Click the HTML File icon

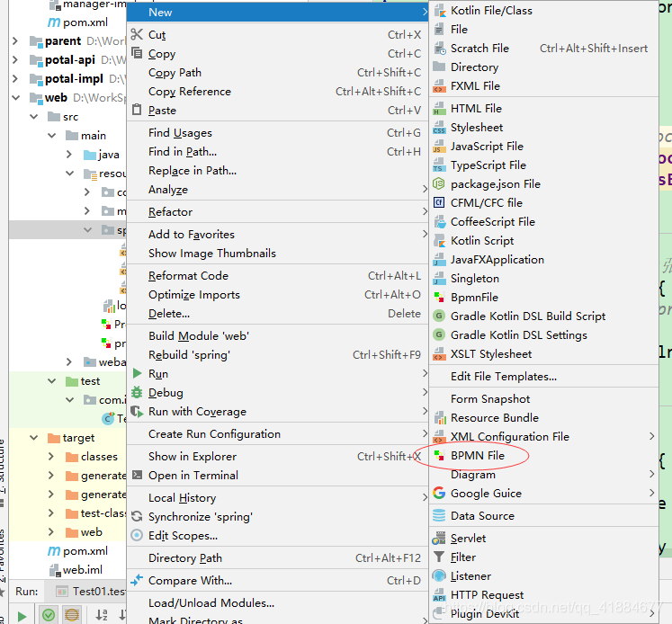439,109
